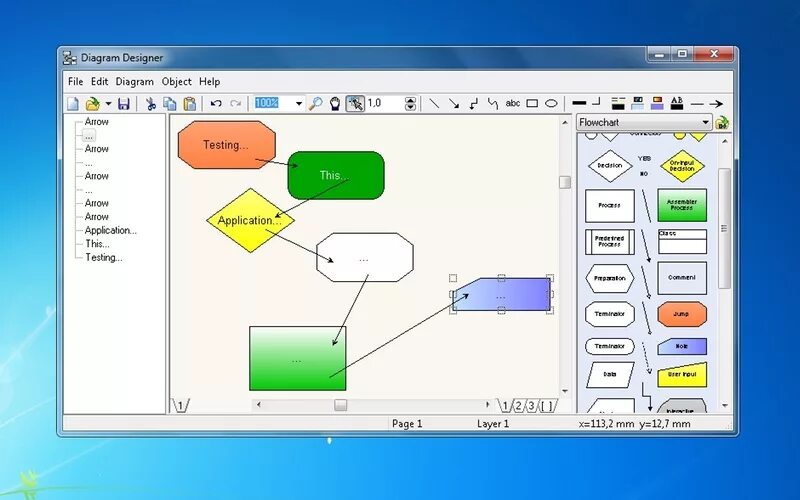Viewport: 800px width, 500px height.
Task: Click the highlighted ... tree item
Action: [89, 136]
